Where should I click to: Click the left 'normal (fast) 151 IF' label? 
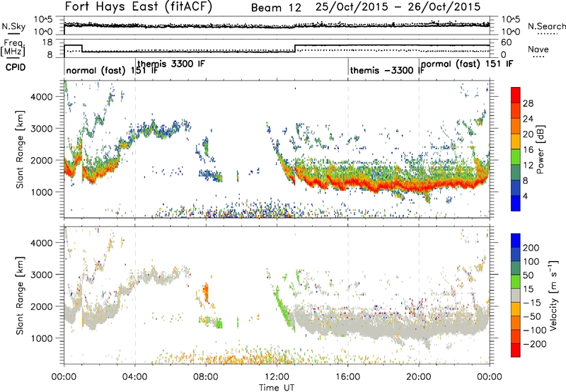[x=112, y=70]
